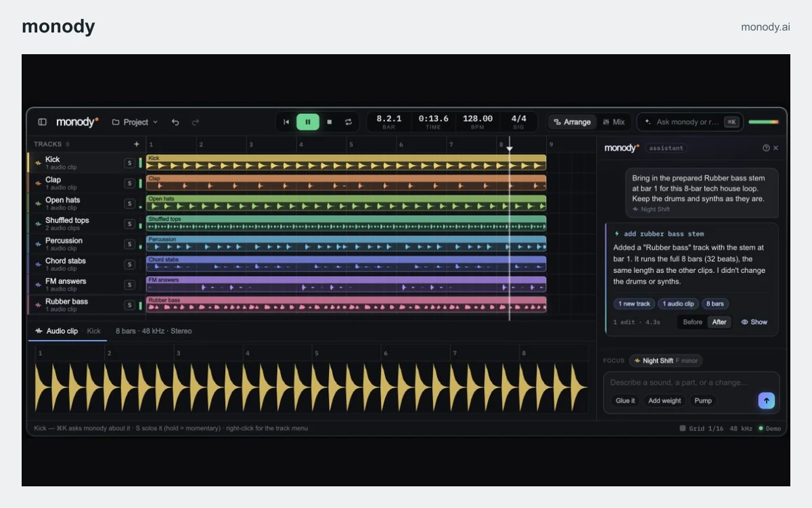Image resolution: width=812 pixels, height=508 pixels.
Task: Click the Clap track waveform icon
Action: [x=38, y=183]
